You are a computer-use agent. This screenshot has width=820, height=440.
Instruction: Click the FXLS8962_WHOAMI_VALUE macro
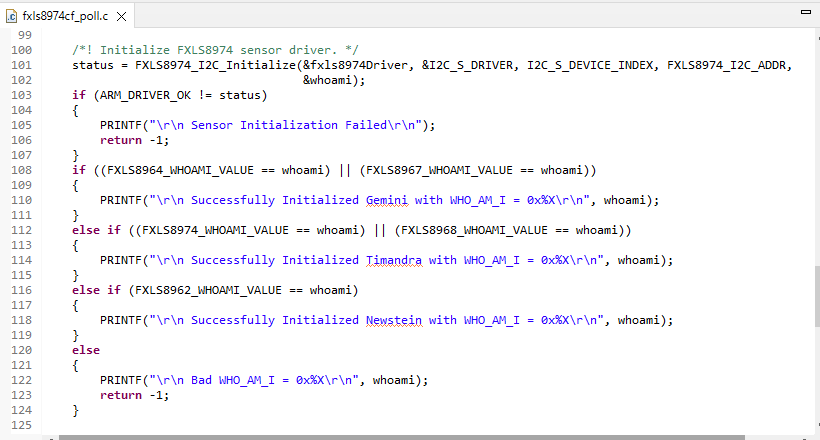pos(205,290)
